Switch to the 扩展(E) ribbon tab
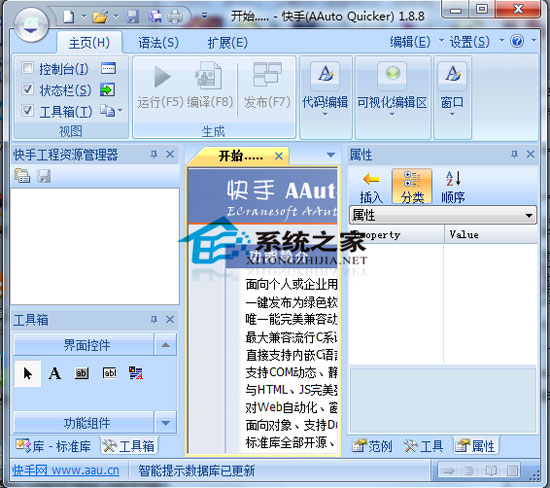 tap(228, 43)
